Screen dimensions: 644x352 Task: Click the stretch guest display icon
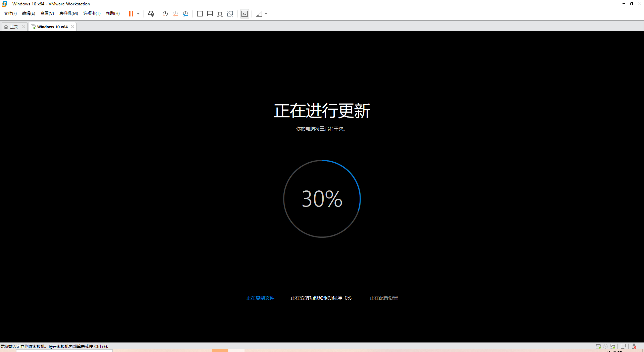[x=259, y=14]
